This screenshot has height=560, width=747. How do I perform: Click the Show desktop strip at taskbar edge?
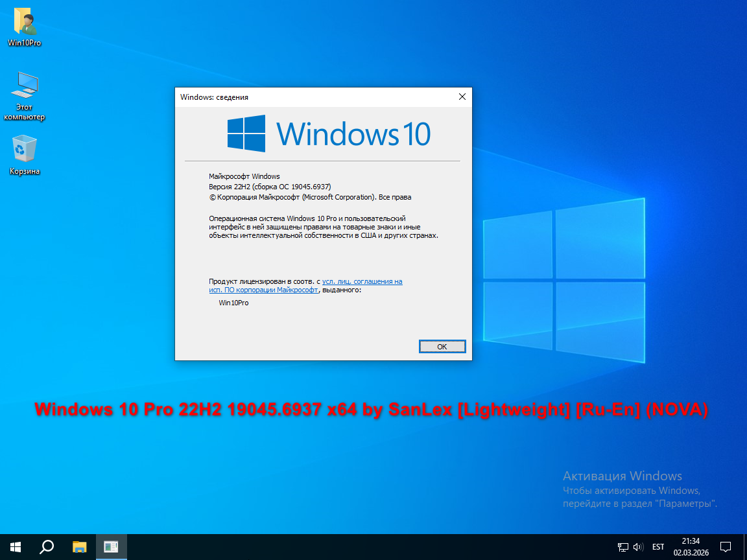(x=745, y=546)
